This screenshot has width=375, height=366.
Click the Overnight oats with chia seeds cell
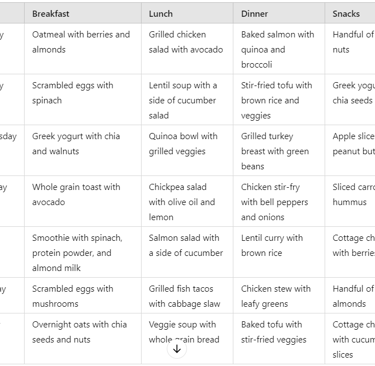coord(83,339)
